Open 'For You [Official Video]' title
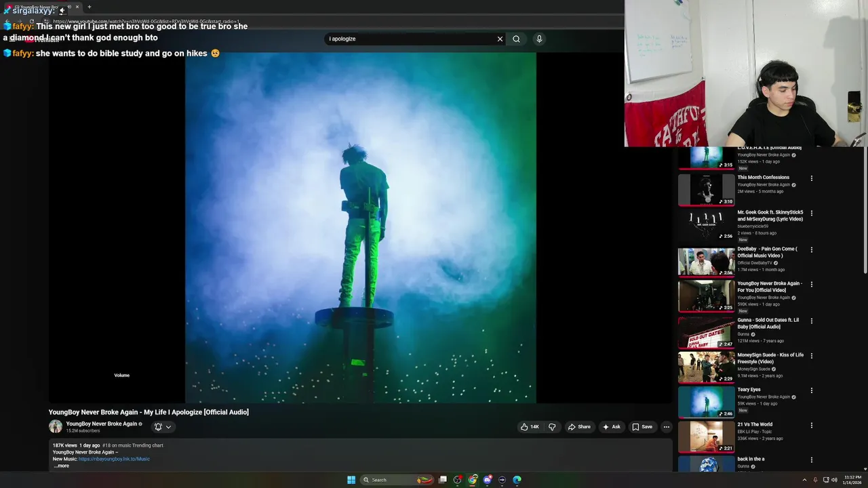This screenshot has width=868, height=488. 770,287
